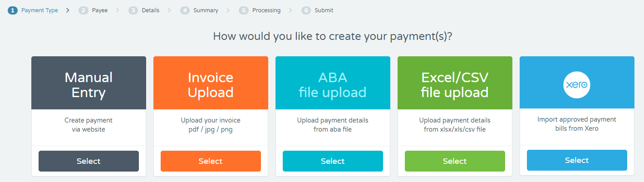Viewport: 644px width, 182px height.
Task: Select the Excel/CSV file upload option
Action: [455, 161]
